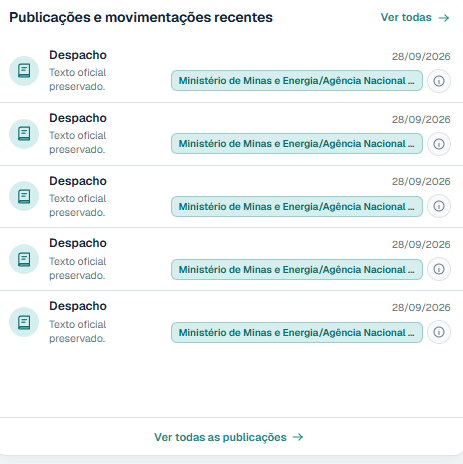Show info for the second Despacho entry

tap(439, 144)
